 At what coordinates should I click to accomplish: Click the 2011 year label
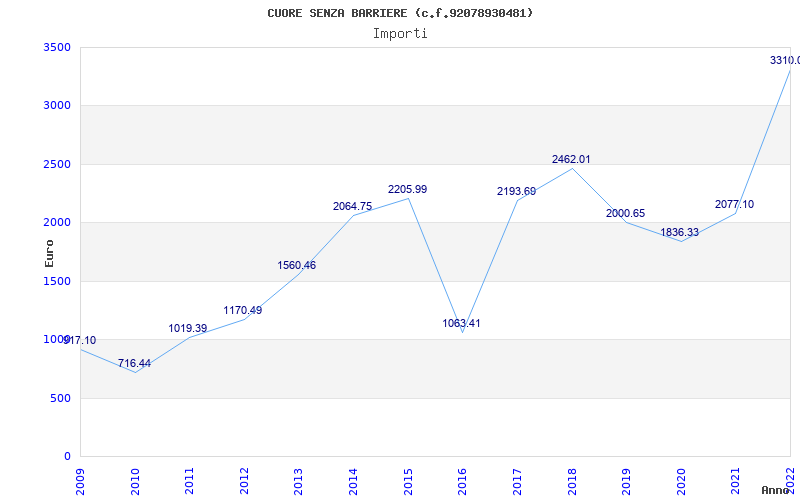click(189, 481)
